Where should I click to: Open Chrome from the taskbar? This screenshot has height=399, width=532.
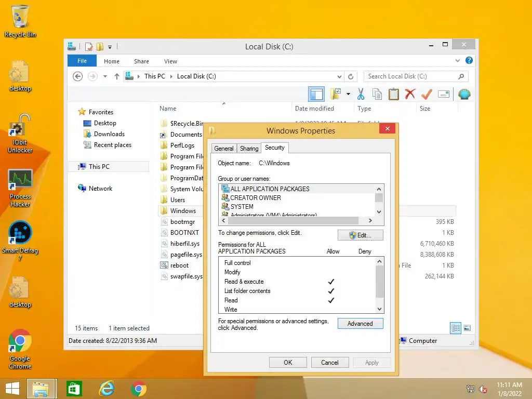pos(138,389)
